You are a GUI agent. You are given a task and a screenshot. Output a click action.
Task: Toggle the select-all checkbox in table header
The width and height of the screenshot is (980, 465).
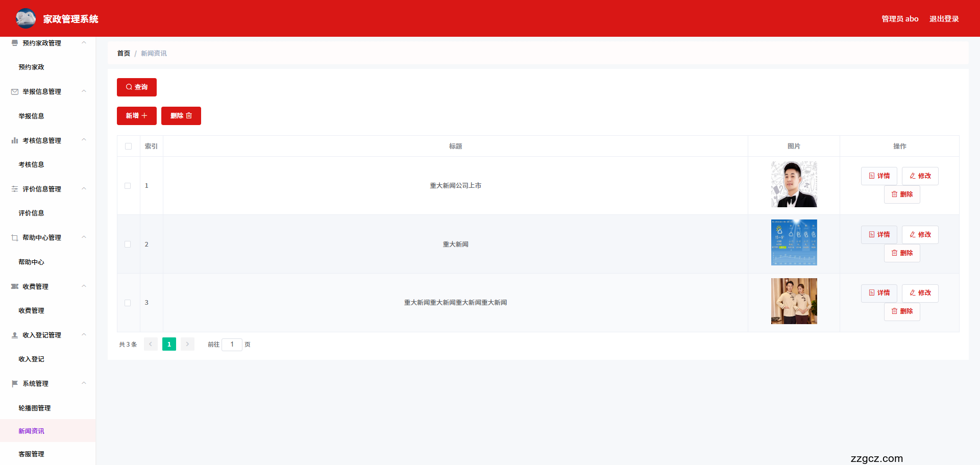128,146
